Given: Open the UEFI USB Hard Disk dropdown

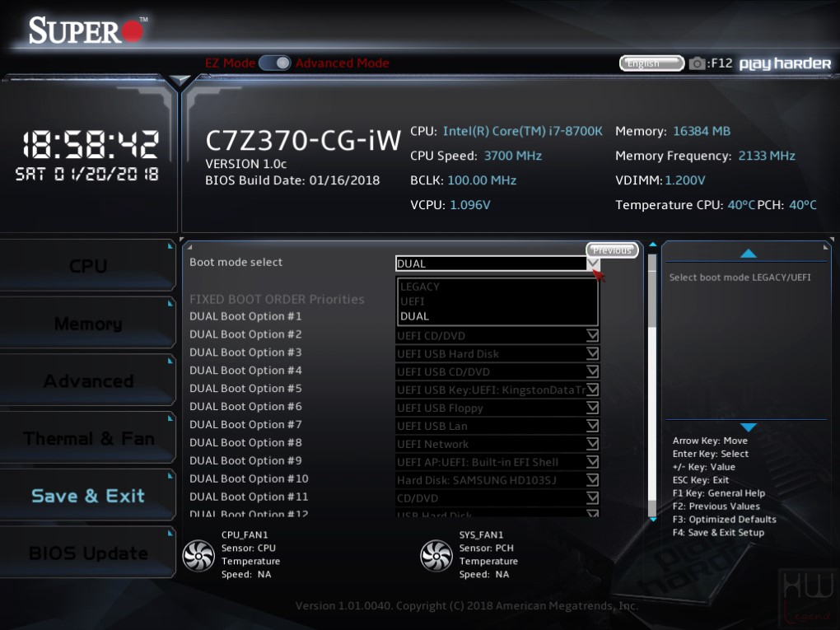Looking at the screenshot, I should coord(497,353).
